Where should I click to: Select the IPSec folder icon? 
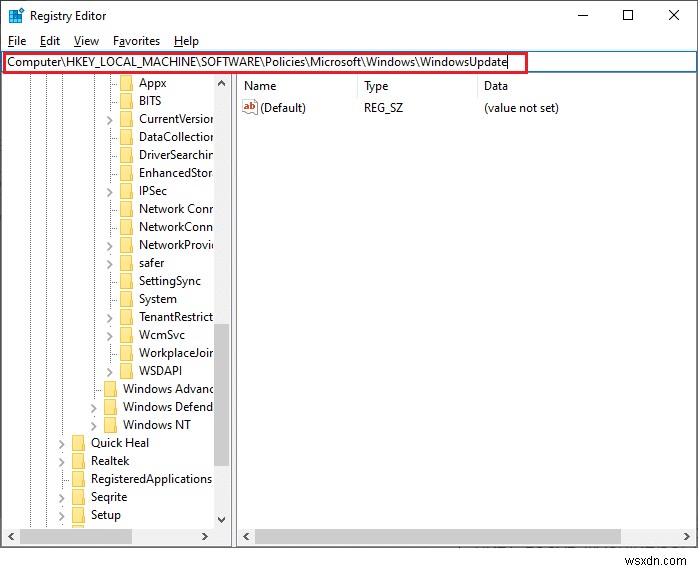126,191
